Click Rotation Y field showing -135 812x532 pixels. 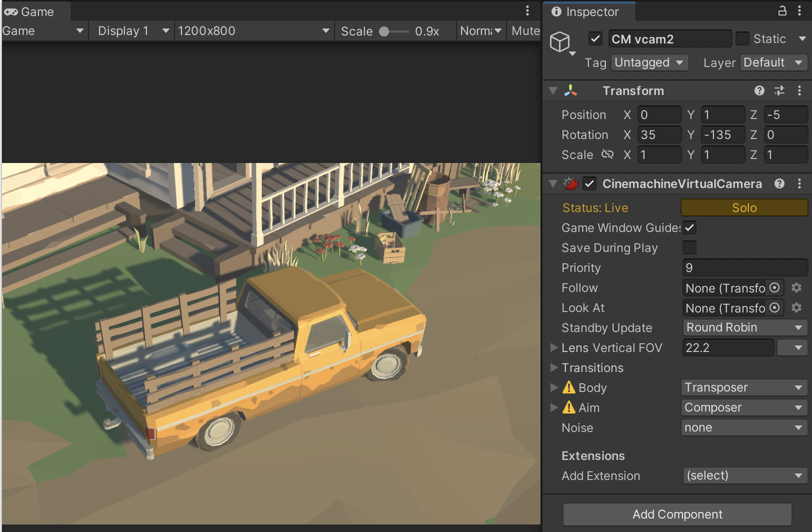(x=723, y=134)
